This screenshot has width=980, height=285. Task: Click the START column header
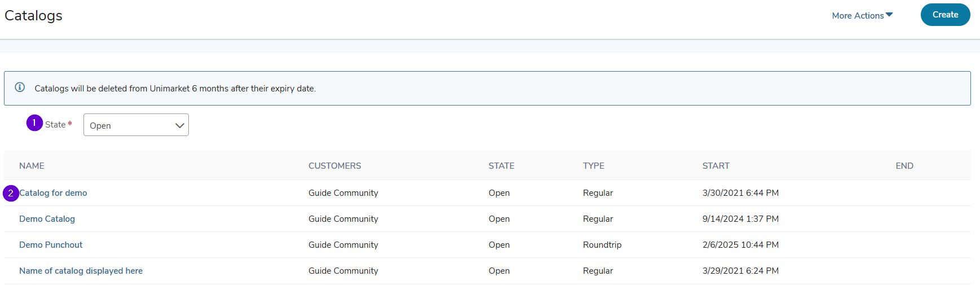[716, 166]
